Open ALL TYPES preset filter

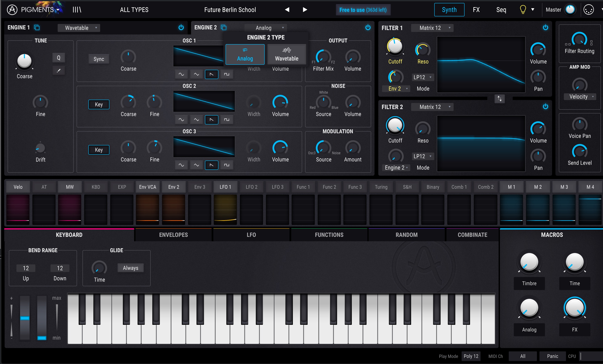point(134,10)
